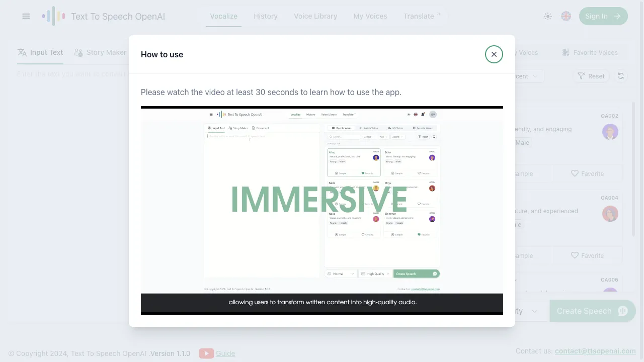Click the Create Speech button
The width and height of the screenshot is (644, 362).
pos(593,311)
